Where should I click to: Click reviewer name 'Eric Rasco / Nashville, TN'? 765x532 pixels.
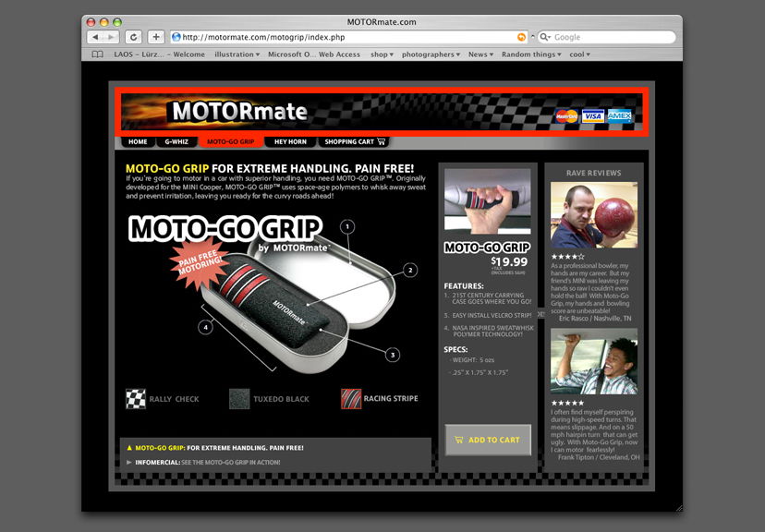pyautogui.click(x=595, y=319)
